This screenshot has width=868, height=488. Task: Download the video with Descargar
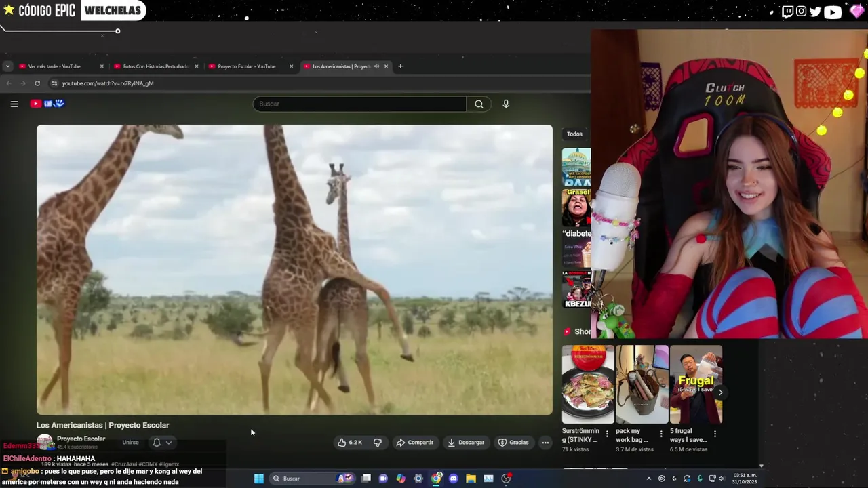(466, 443)
